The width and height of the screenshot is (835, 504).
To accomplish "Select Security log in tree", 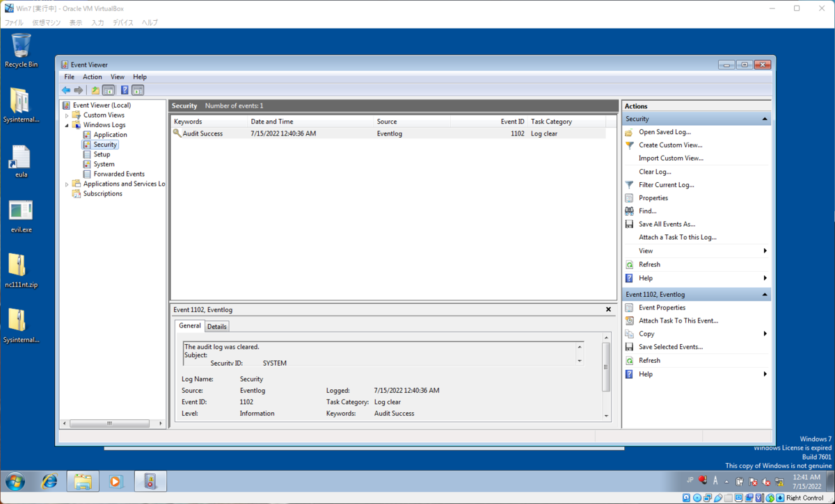I will pos(105,145).
